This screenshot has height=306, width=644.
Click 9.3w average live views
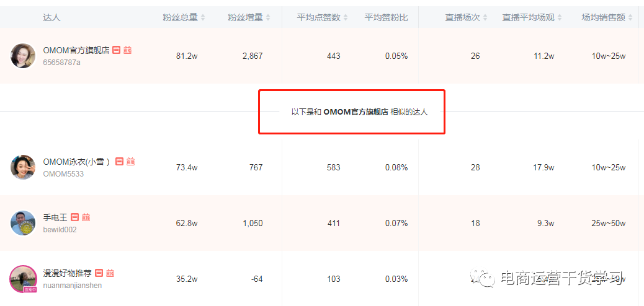546,224
